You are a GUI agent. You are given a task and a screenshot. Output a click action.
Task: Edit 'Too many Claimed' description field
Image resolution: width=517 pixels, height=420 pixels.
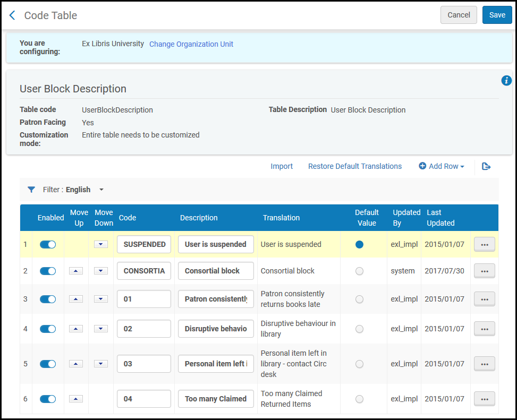coord(216,399)
